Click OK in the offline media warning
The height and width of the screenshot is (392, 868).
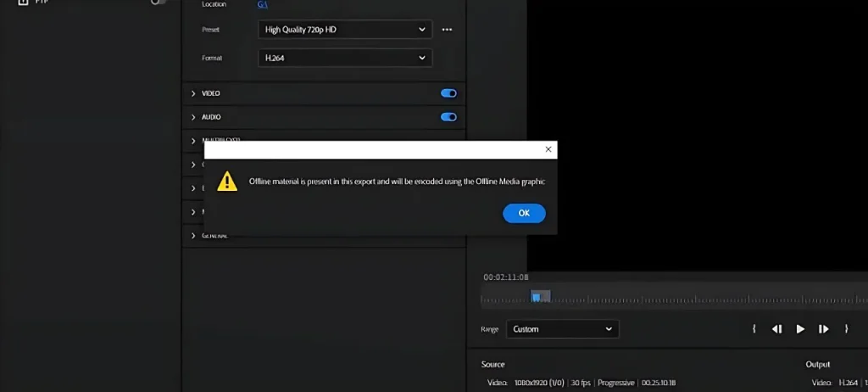[524, 214]
